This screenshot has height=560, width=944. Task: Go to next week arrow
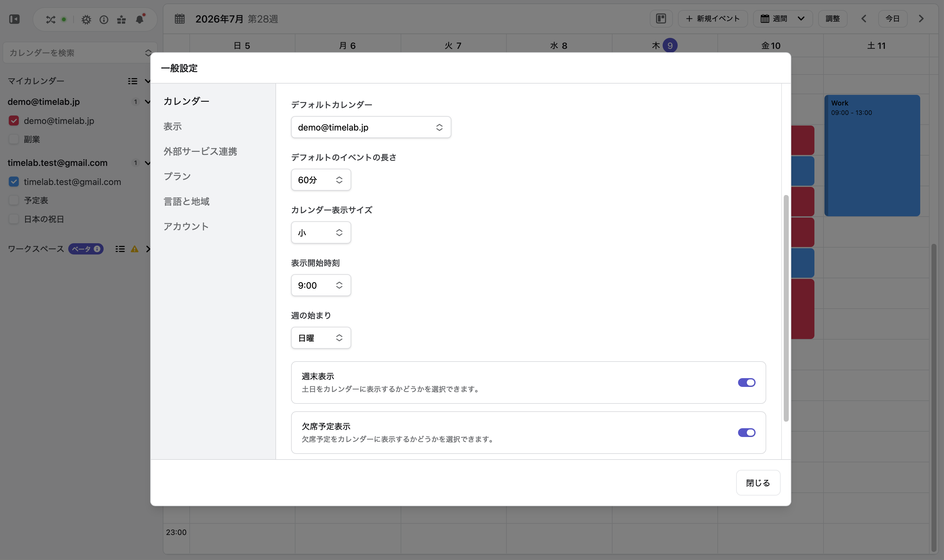pos(921,18)
